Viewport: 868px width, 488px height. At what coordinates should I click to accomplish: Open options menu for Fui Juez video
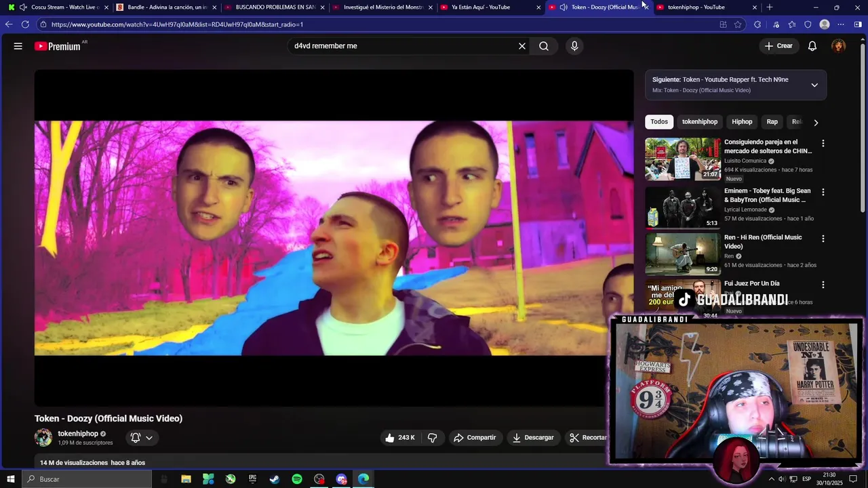click(823, 285)
